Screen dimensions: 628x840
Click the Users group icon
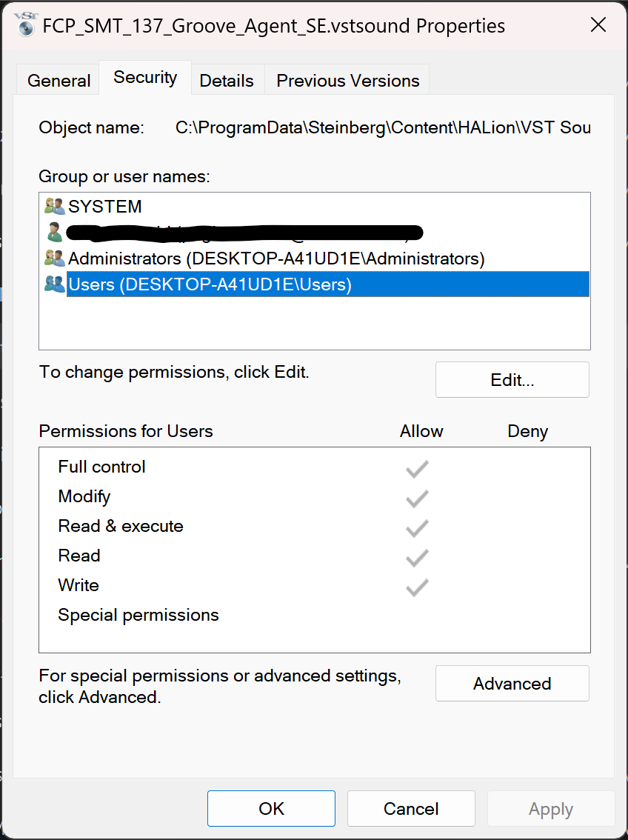[x=54, y=284]
